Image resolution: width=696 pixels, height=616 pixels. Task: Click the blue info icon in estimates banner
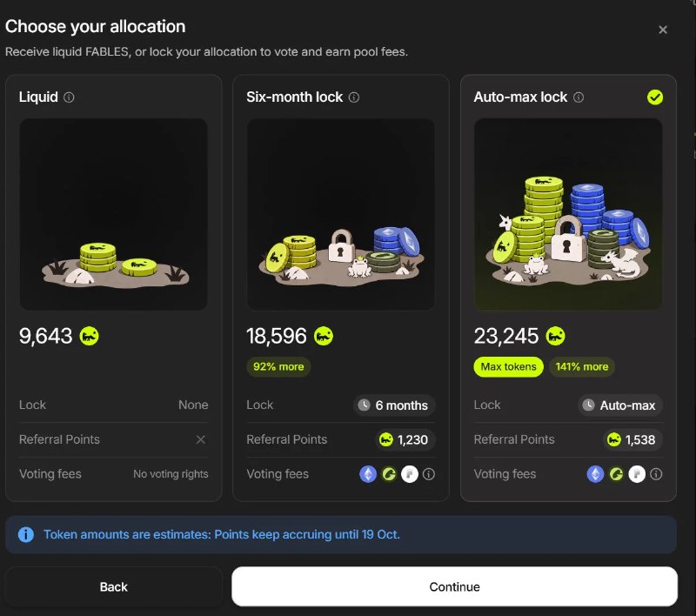click(x=26, y=534)
